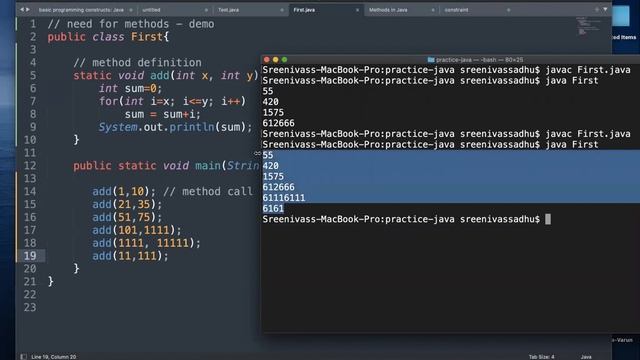Toggle the side bar icon in status bar

point(23,357)
